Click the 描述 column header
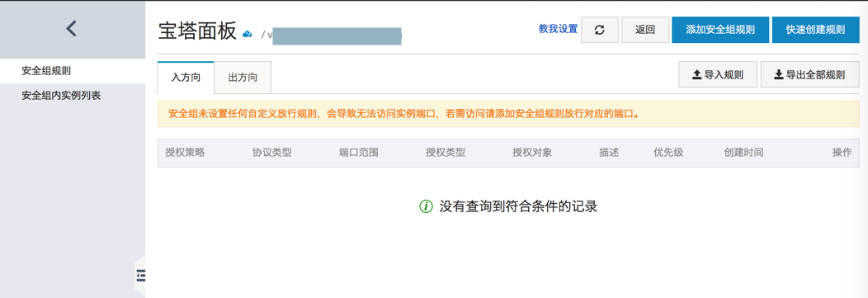Image resolution: width=868 pixels, height=298 pixels. pyautogui.click(x=608, y=153)
